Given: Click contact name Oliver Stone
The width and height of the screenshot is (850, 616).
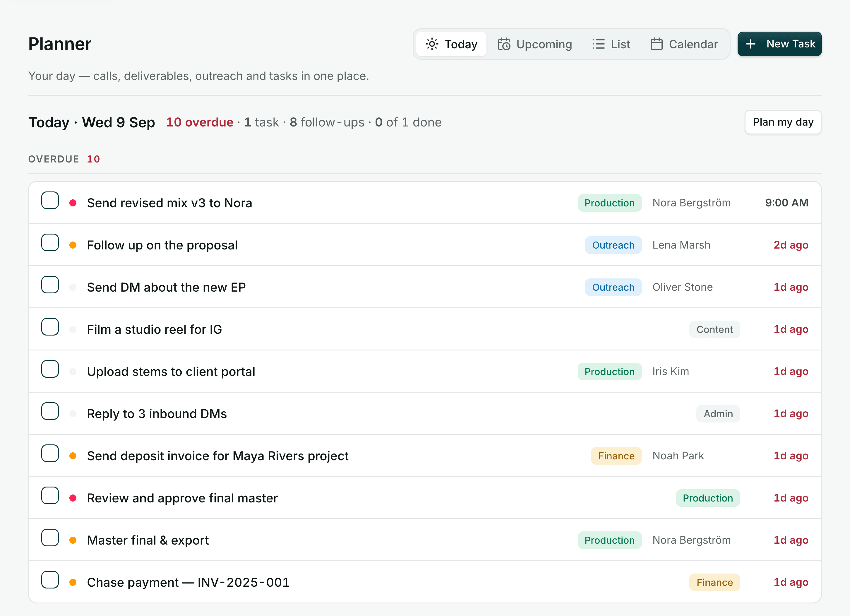Looking at the screenshot, I should [x=683, y=287].
